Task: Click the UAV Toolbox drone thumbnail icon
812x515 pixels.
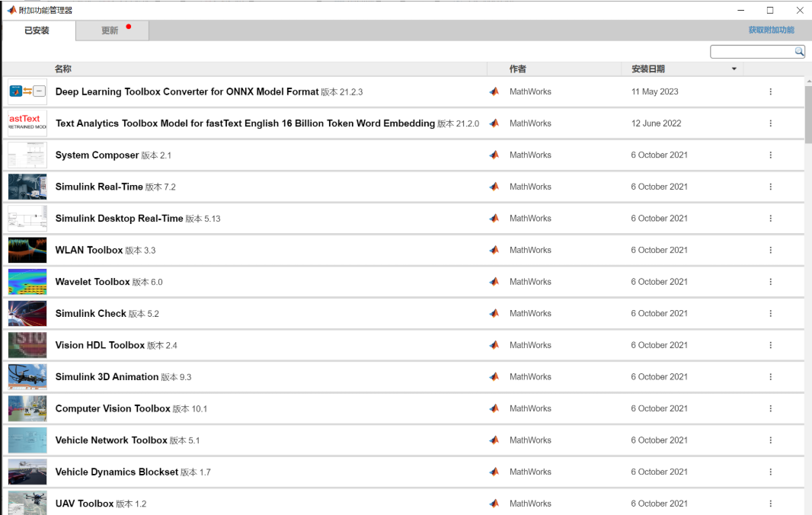Action: (27, 503)
